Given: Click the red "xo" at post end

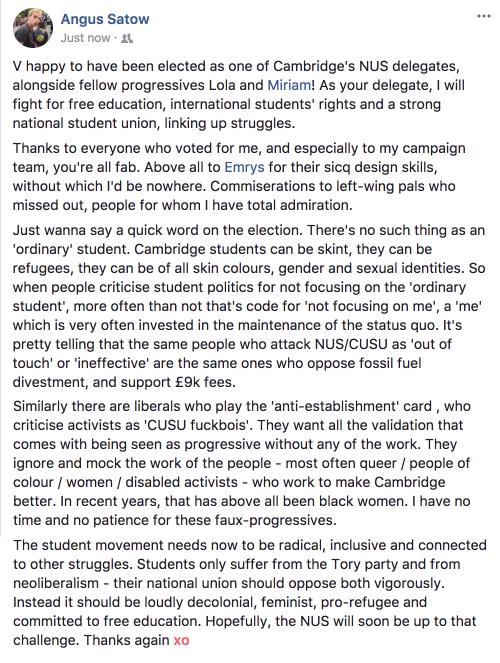Looking at the screenshot, I should (181, 640).
